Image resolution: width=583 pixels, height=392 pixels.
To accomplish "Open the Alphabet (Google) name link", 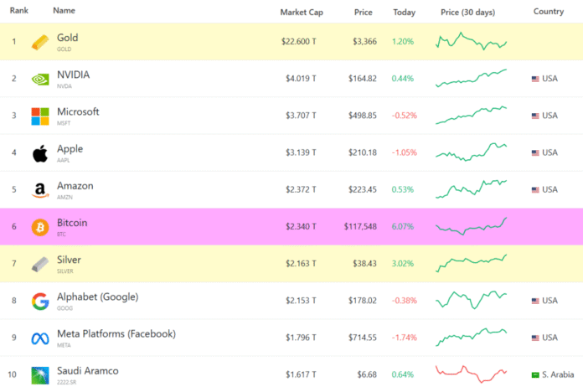I will (97, 297).
